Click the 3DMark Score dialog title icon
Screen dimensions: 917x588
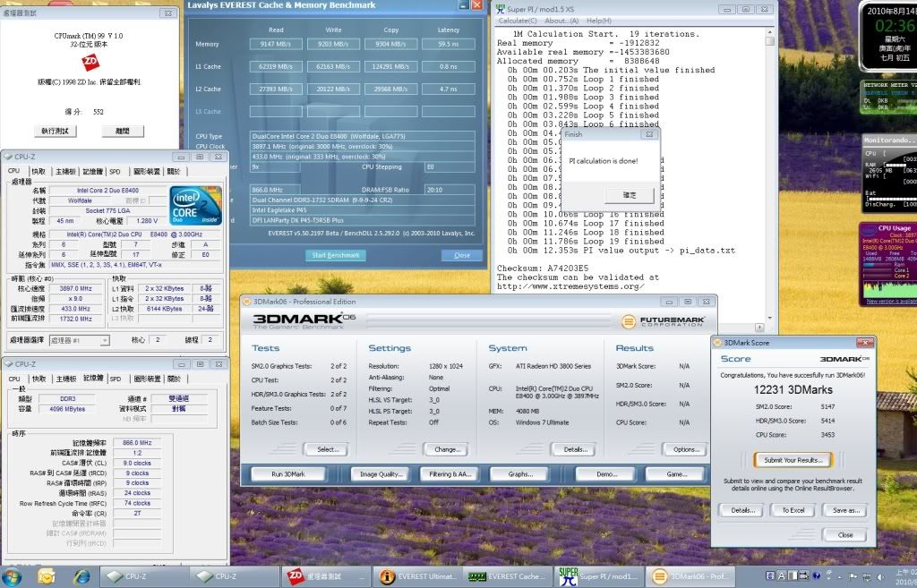click(x=717, y=343)
